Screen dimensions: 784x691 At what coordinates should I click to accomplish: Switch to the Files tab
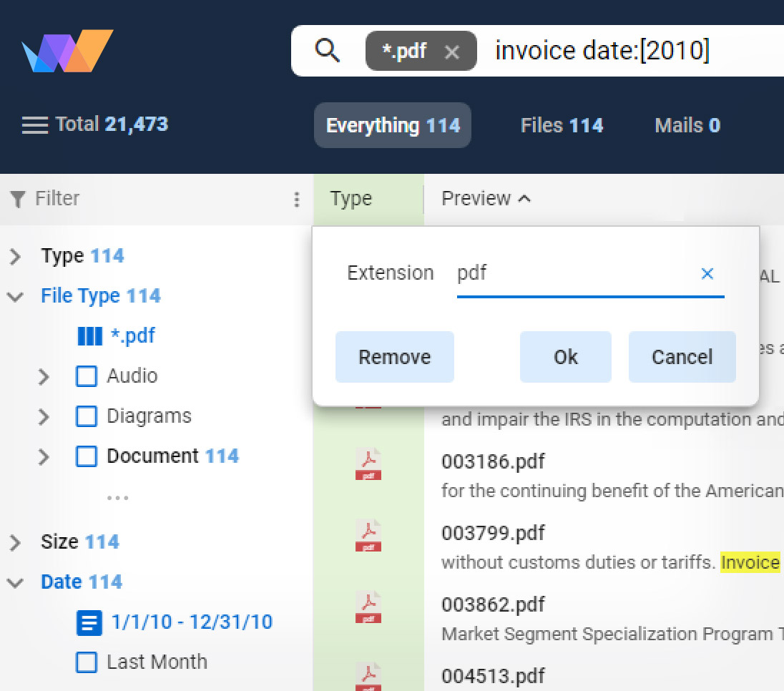tap(562, 126)
